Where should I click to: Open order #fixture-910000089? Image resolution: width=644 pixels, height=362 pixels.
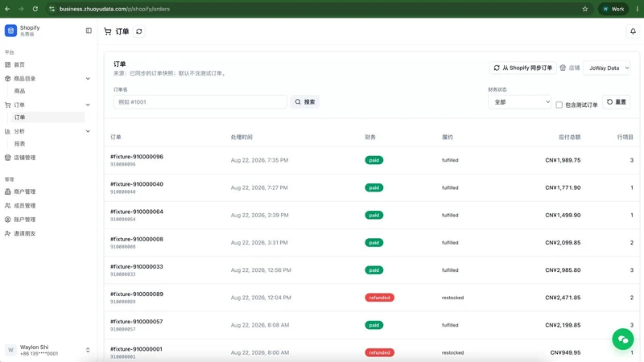point(137,294)
